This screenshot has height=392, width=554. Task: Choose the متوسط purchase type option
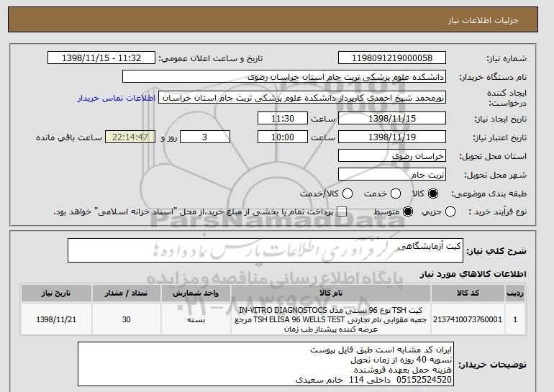408,212
